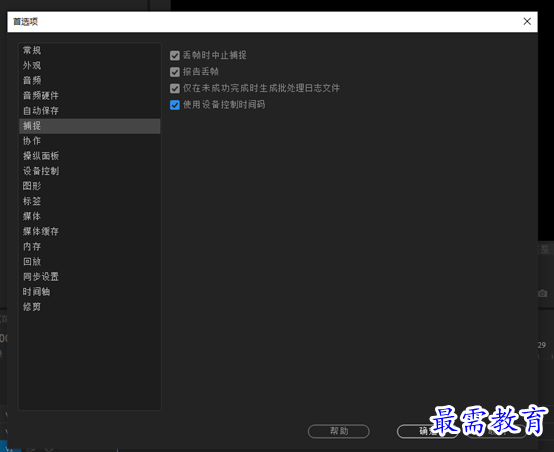Open 媒体 preferences
Screen dimensions: 554x452
(90, 217)
